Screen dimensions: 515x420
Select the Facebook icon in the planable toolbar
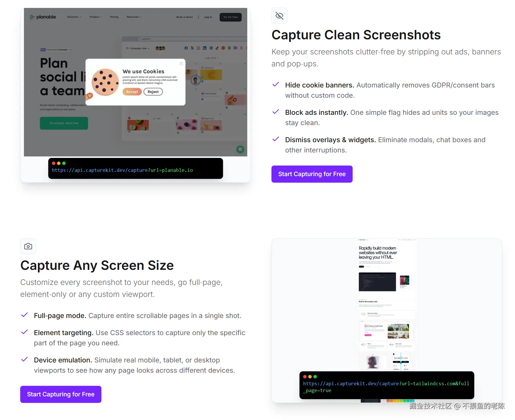pos(186,48)
